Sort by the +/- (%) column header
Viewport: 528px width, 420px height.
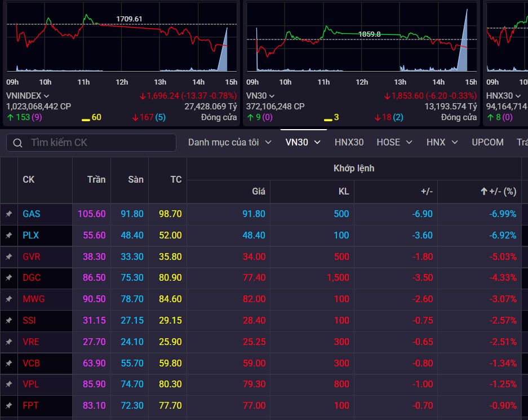(498, 192)
